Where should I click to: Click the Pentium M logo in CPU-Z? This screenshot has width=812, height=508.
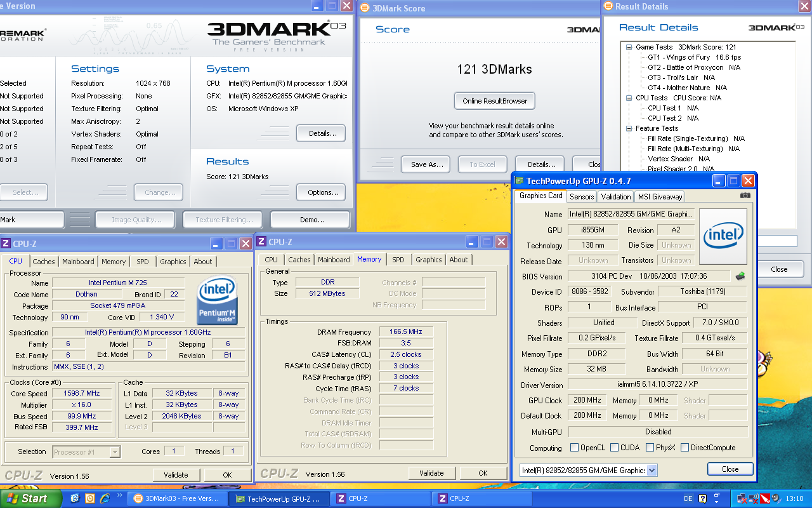[x=218, y=300]
